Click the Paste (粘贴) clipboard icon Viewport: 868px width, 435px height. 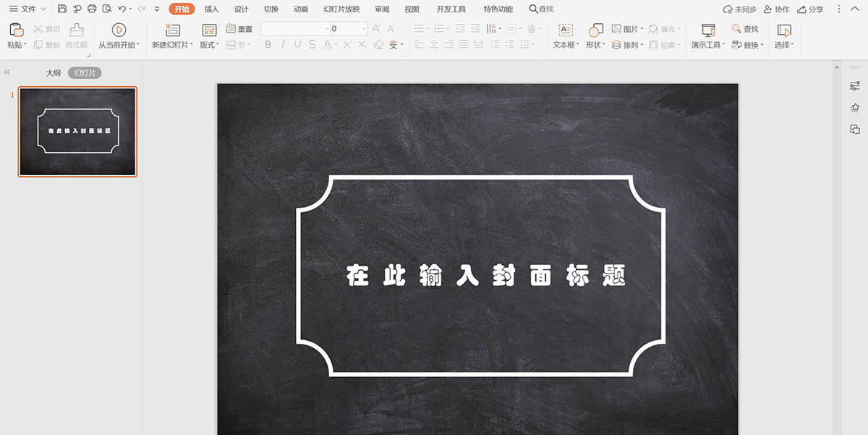(x=16, y=30)
